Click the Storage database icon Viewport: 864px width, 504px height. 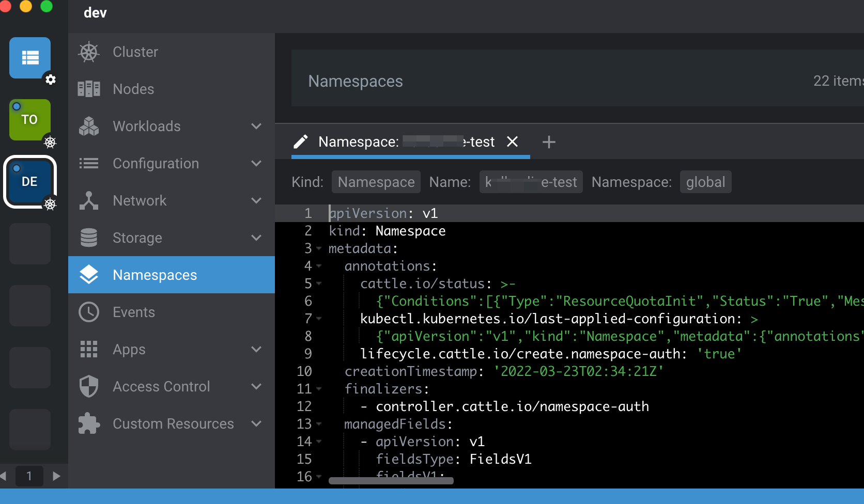click(x=89, y=238)
